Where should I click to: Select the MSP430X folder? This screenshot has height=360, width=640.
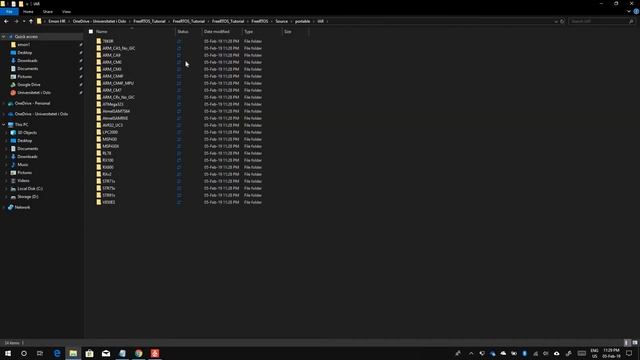point(111,146)
